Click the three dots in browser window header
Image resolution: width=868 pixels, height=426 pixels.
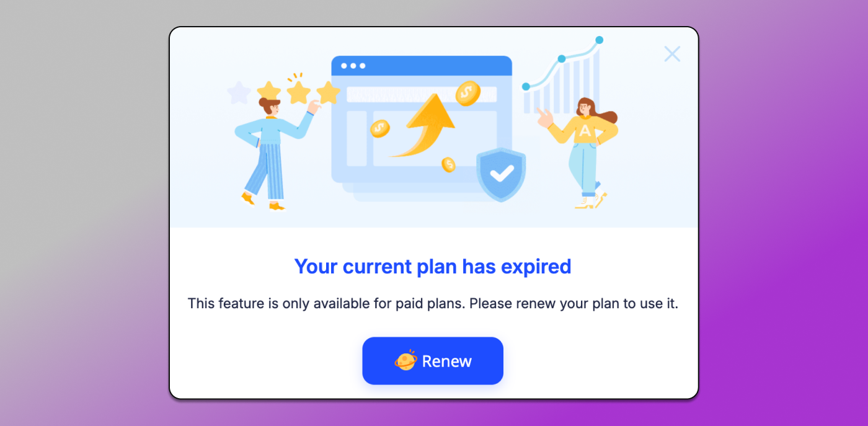(353, 66)
